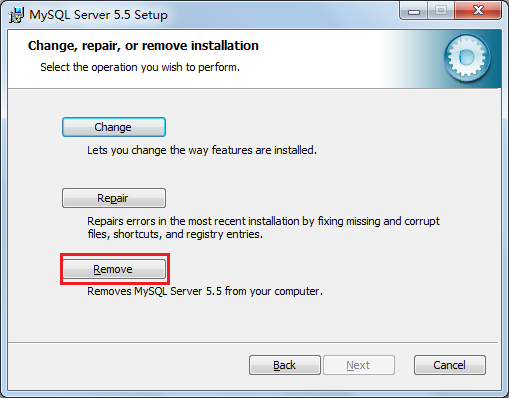This screenshot has height=398, width=509.
Task: Go back with the Back button
Action: [x=285, y=365]
